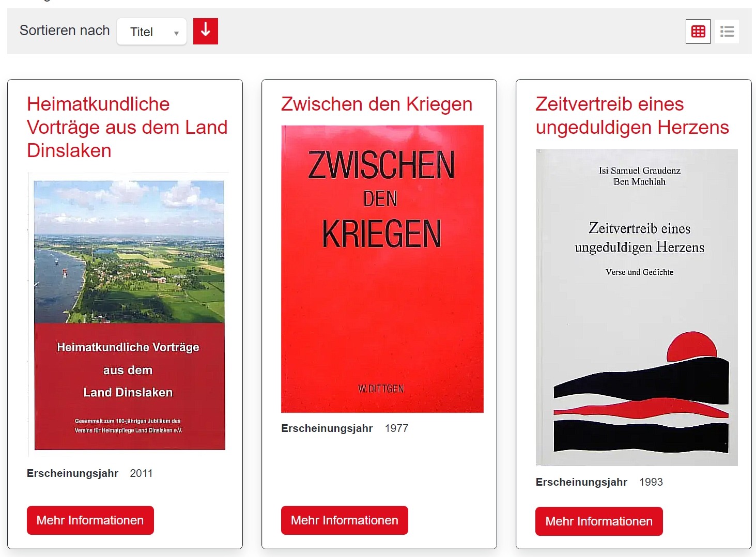Screen dimensions: 756x557
Task: Switch to list view layout
Action: coord(727,32)
